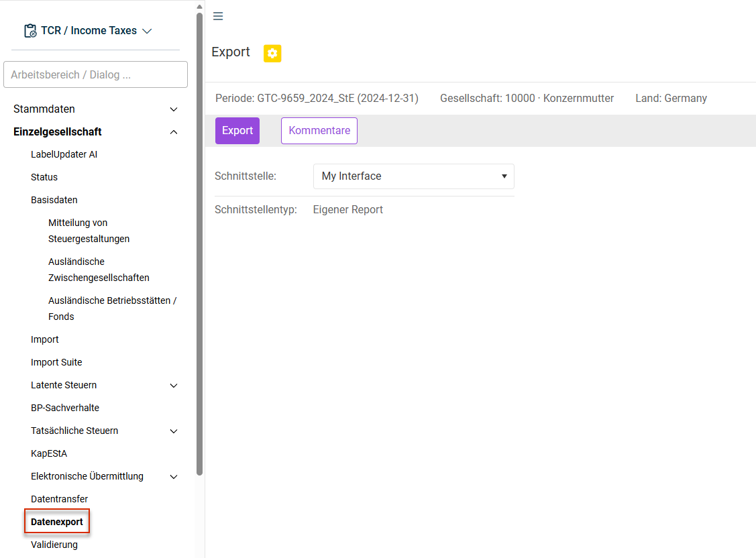This screenshot has width=756, height=558.
Task: Collapse the Einzelgesellschaft section chevron
Action: tap(174, 132)
